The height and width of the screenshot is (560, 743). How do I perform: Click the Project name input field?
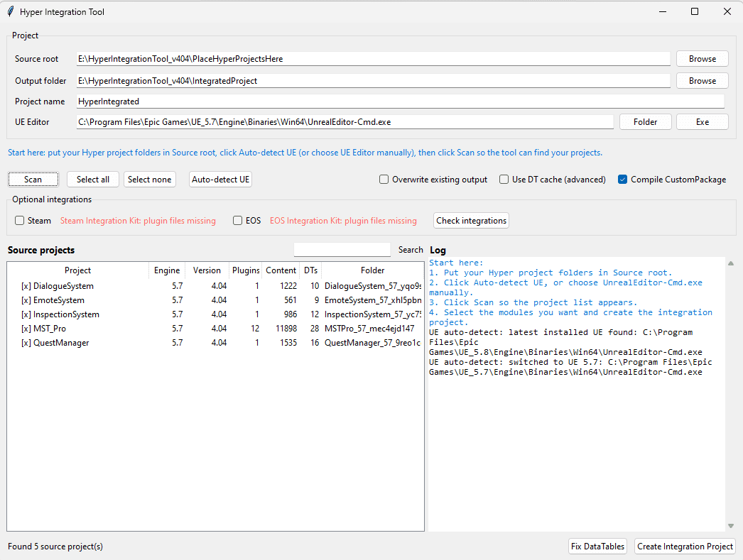tap(401, 101)
